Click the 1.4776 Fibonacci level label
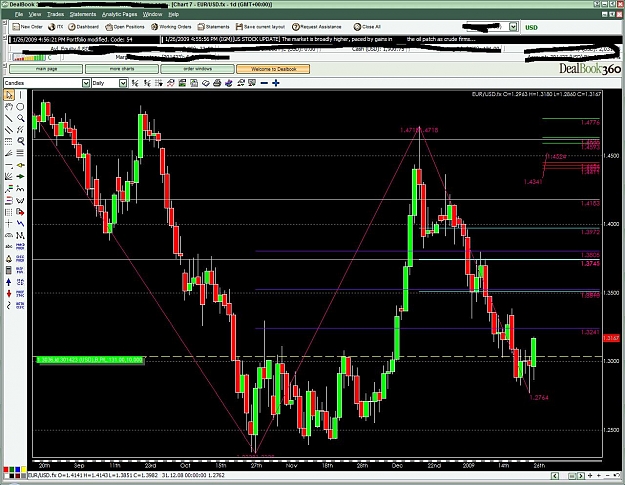This screenshot has height=485, width=625. 590,123
